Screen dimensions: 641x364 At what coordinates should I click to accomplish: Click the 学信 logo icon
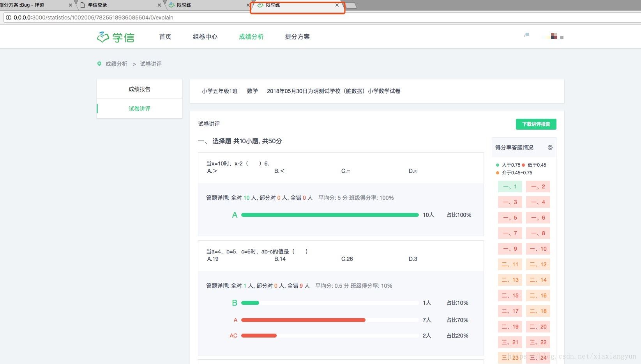pos(102,36)
